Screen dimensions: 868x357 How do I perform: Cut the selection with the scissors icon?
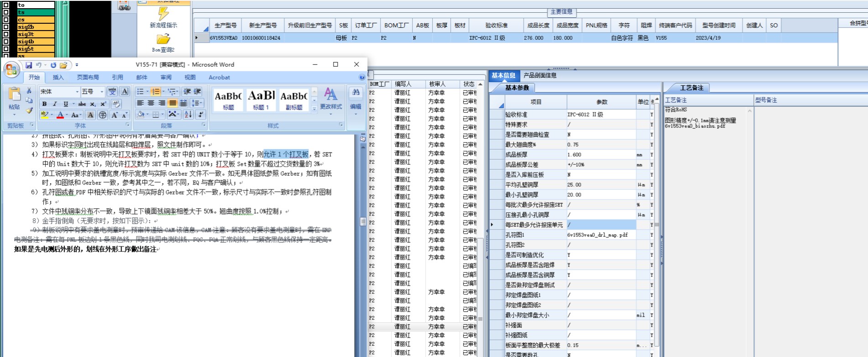[29, 91]
